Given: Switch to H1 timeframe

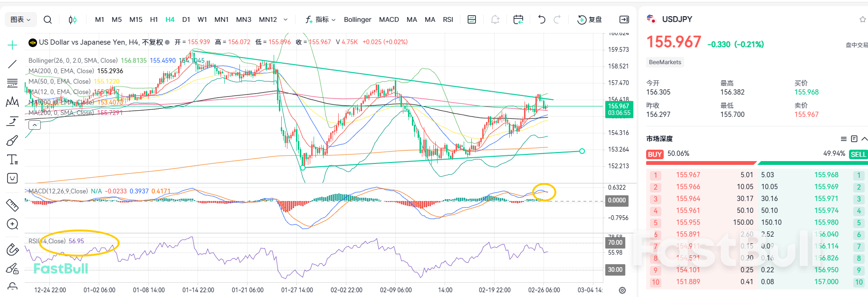Looking at the screenshot, I should click(x=154, y=19).
